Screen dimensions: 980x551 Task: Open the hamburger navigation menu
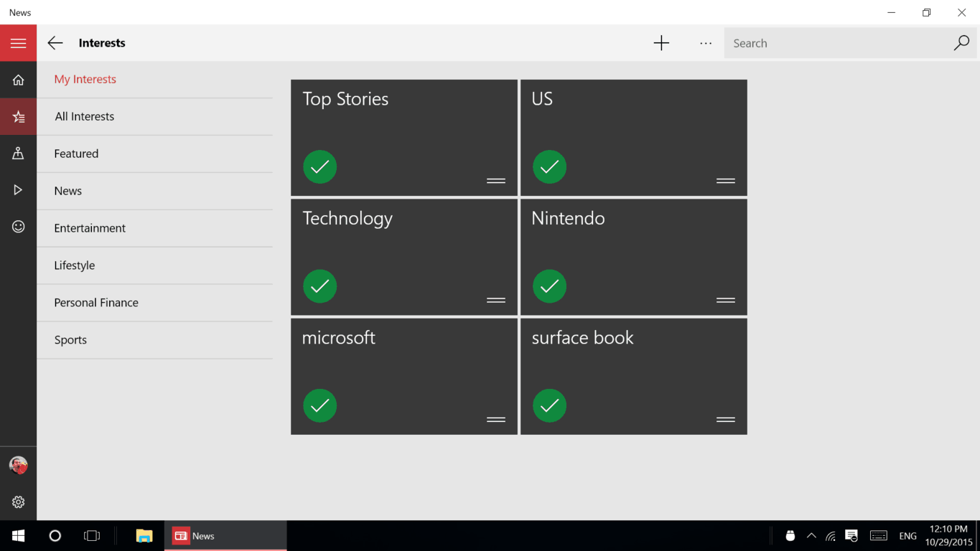(x=18, y=43)
